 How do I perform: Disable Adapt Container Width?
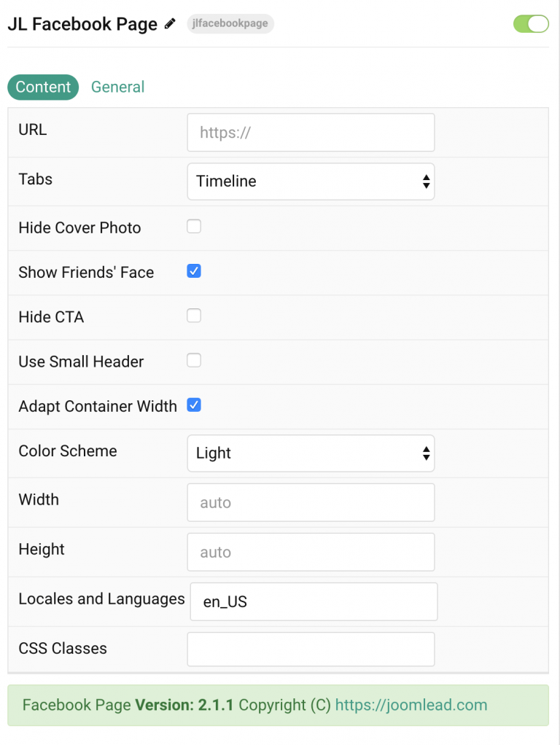point(193,405)
